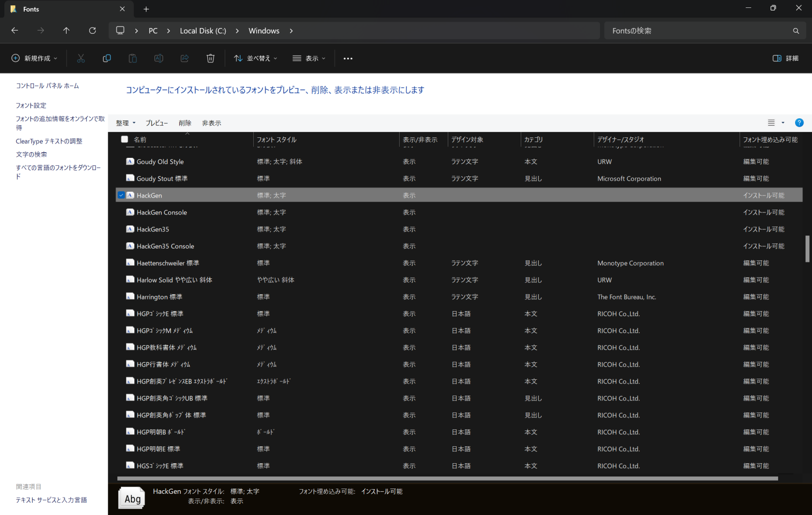812x515 pixels.
Task: Check the select-all checkbox in 名前 header
Action: pos(124,139)
